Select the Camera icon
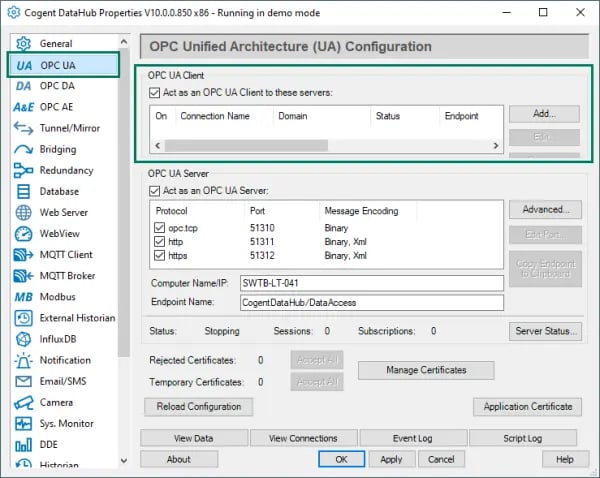600x478 pixels. [23, 403]
